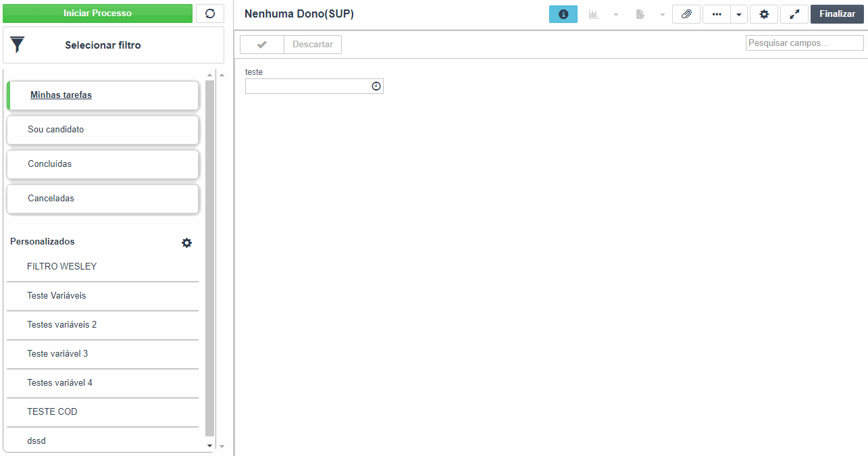Open the blue information icon
Image resolution: width=868 pixels, height=456 pixels.
(x=563, y=14)
